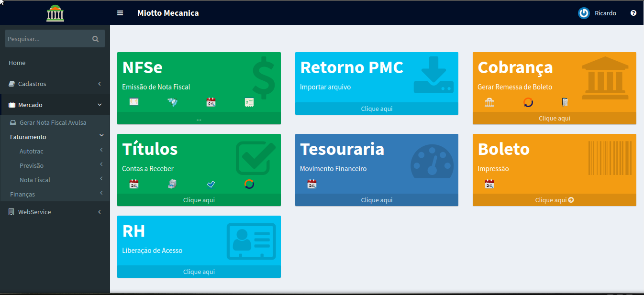Click 'Clique aqui' on Títulos card

(199, 200)
